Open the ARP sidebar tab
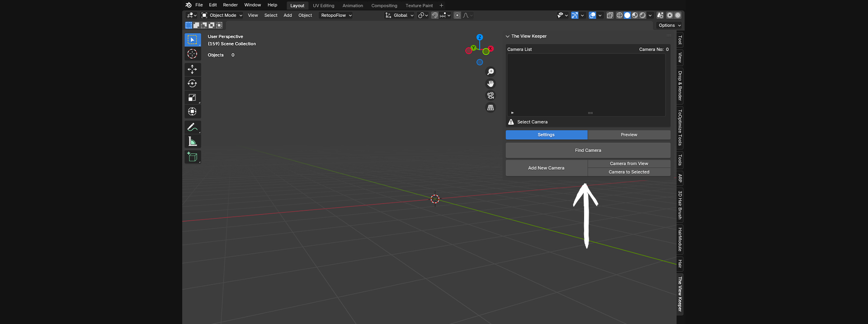Screen dimensions: 868x324 pyautogui.click(x=680, y=178)
